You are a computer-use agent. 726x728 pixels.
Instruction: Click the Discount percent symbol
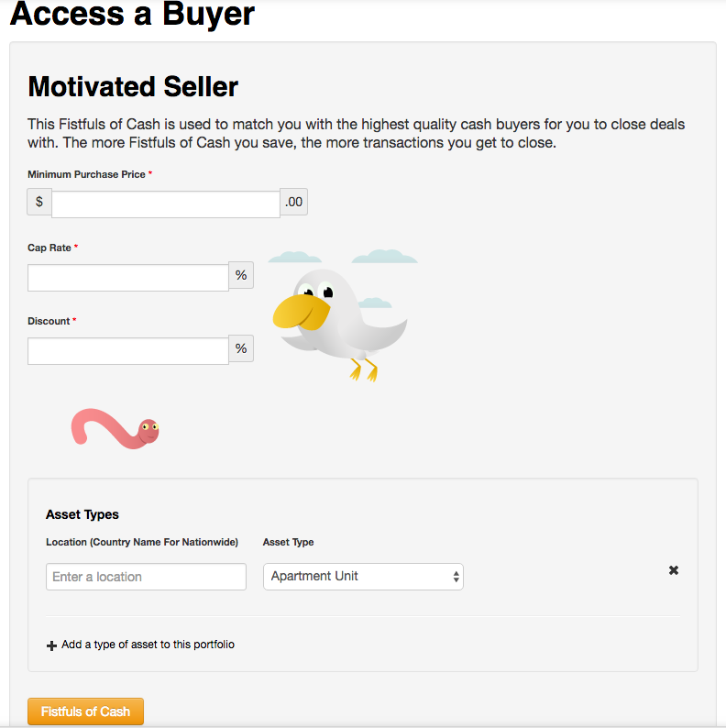241,348
